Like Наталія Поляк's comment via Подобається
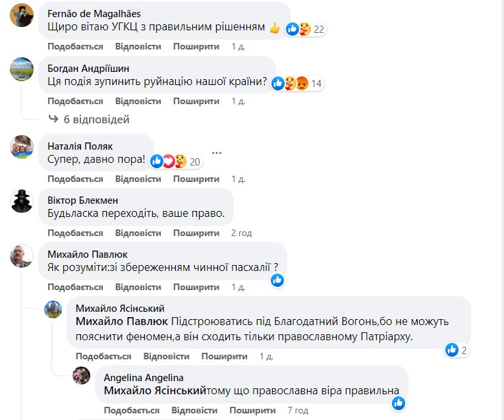Image resolution: width=504 pixels, height=420 pixels. [75, 179]
